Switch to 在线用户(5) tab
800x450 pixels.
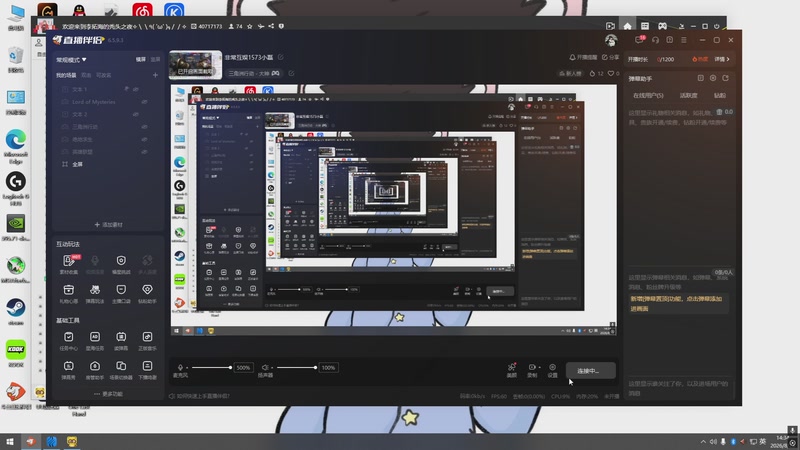(648, 95)
